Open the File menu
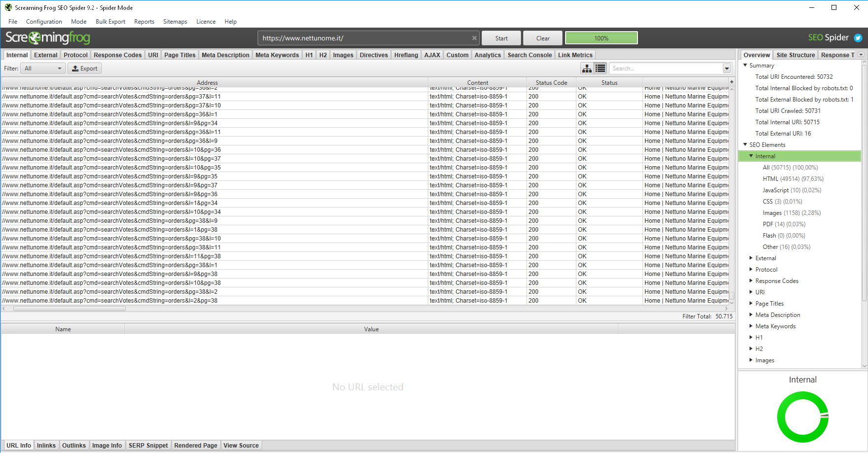 13,22
